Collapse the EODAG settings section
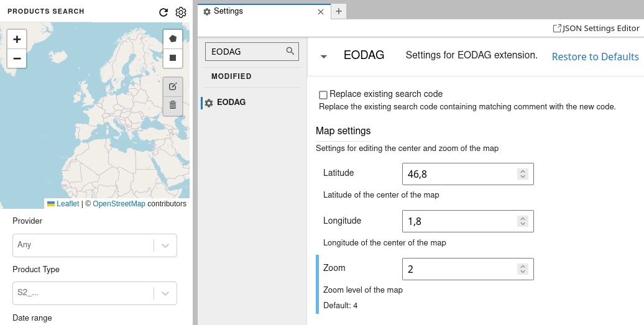The height and width of the screenshot is (325, 644). (324, 56)
